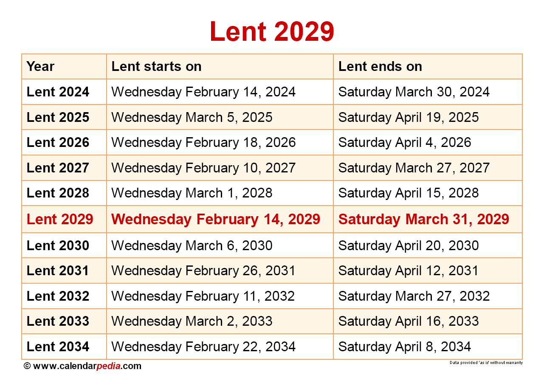The image size is (544, 392).
Task: Select the Lent ends on header
Action: 380,66
